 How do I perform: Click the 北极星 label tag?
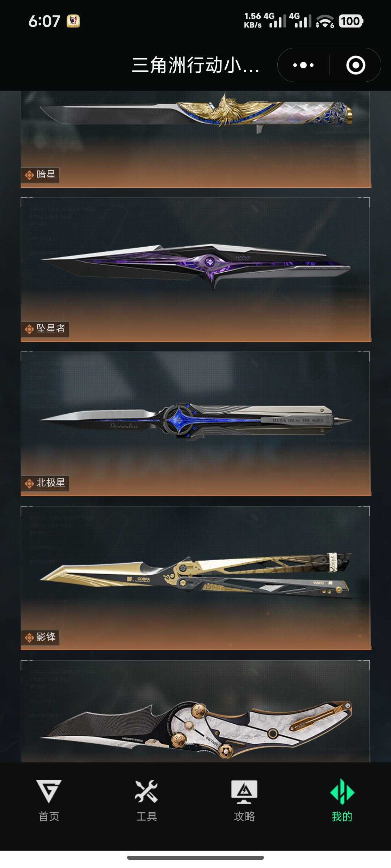click(45, 483)
